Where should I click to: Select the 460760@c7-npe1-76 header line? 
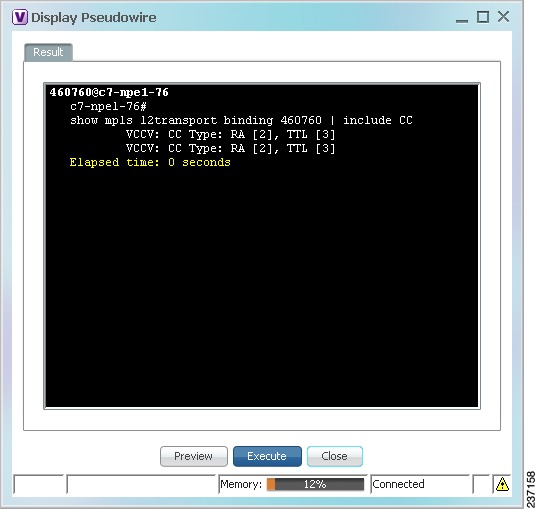pos(109,92)
